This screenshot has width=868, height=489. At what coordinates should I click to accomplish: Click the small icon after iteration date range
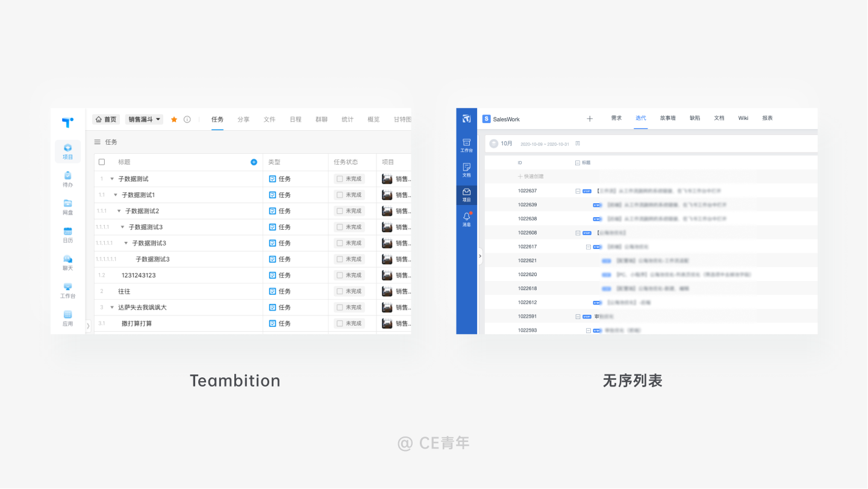pyautogui.click(x=577, y=144)
